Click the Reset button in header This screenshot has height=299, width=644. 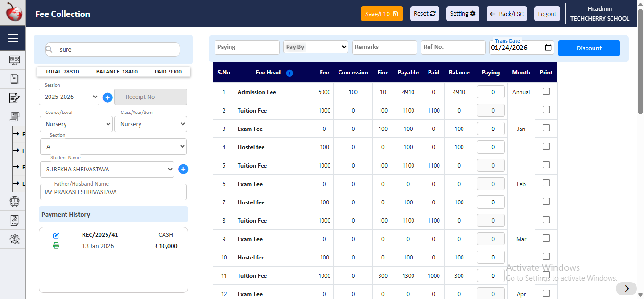pos(424,14)
